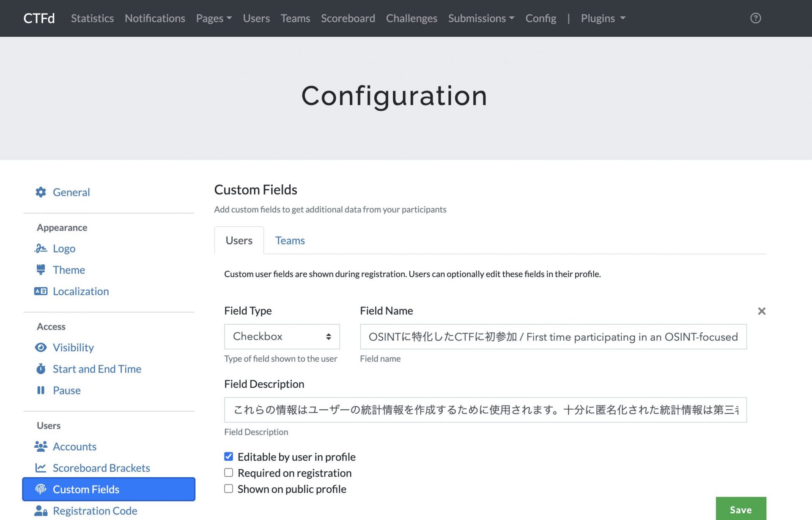
Task: Open the Field Type Checkbox dropdown
Action: pos(282,337)
